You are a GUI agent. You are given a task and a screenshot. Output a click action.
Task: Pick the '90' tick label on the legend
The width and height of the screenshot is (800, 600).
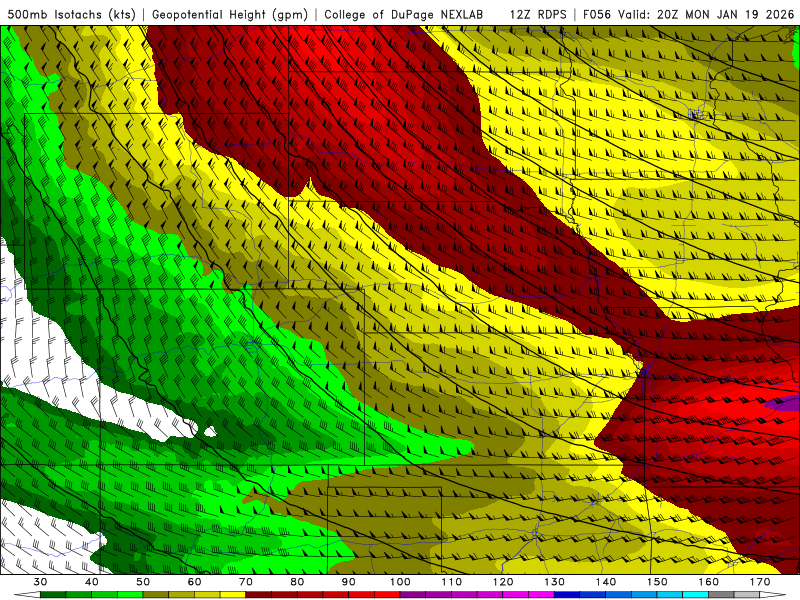348,582
